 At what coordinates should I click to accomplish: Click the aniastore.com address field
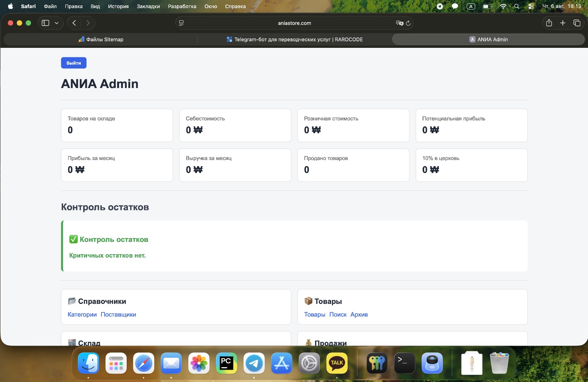[294, 23]
